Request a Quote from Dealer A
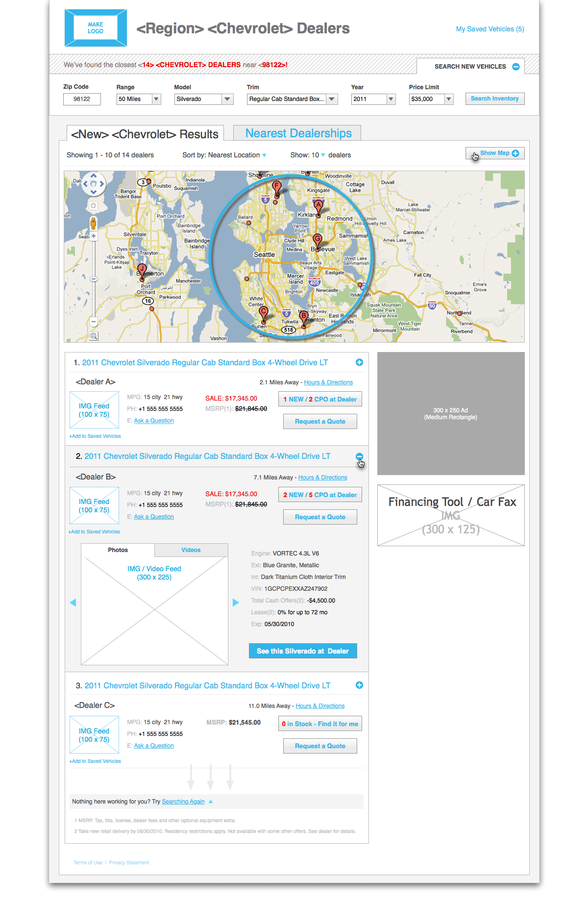The width and height of the screenshot is (588, 907). tap(320, 422)
